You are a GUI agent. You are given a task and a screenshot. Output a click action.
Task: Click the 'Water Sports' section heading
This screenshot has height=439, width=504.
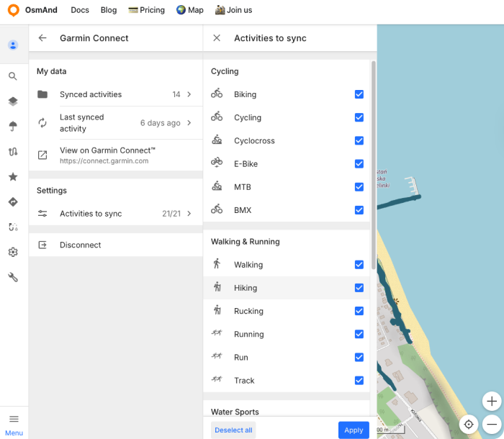tap(235, 412)
